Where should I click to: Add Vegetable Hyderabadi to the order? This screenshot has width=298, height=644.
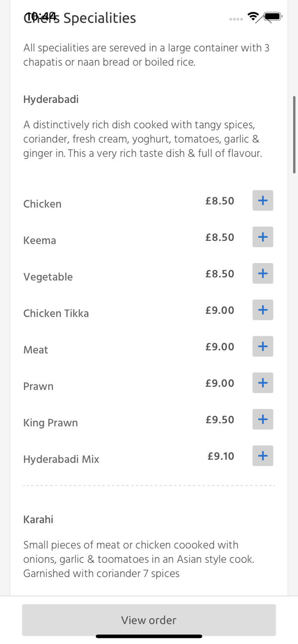[262, 273]
